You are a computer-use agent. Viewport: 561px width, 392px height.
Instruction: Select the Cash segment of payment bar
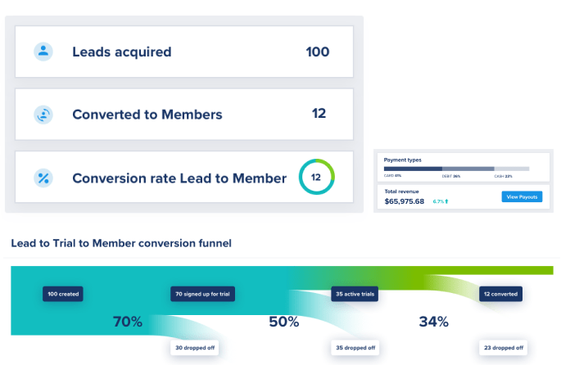coord(511,169)
